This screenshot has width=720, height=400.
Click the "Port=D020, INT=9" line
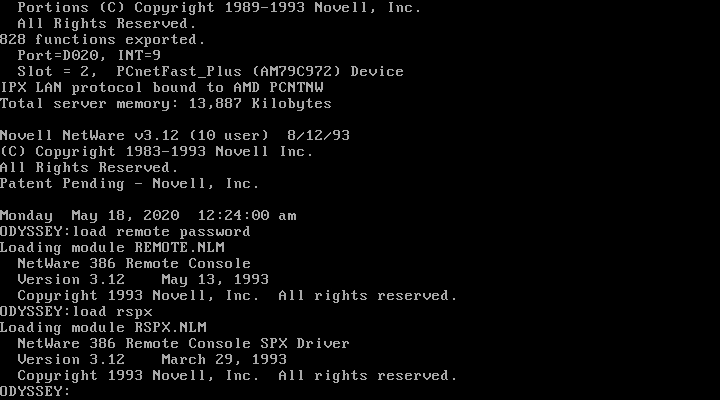[81, 55]
